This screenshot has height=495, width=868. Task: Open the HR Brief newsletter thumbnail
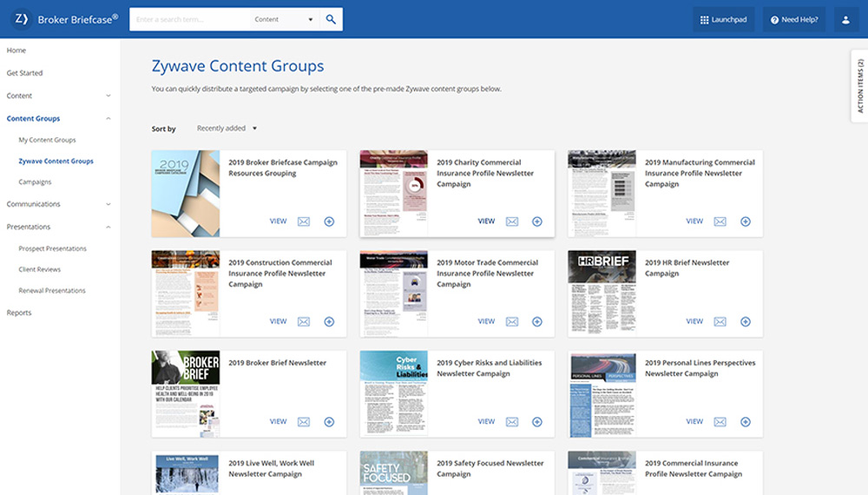pos(602,294)
